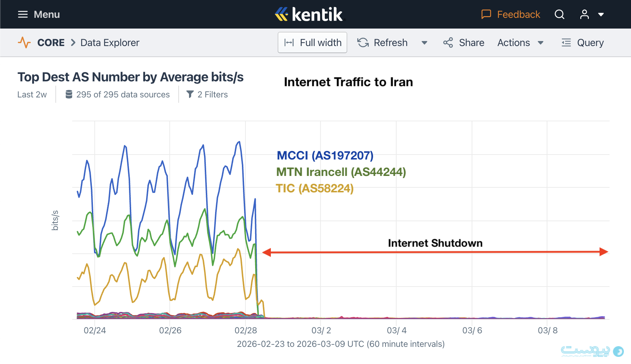Click the user profile icon
631x364 pixels.
click(x=585, y=14)
